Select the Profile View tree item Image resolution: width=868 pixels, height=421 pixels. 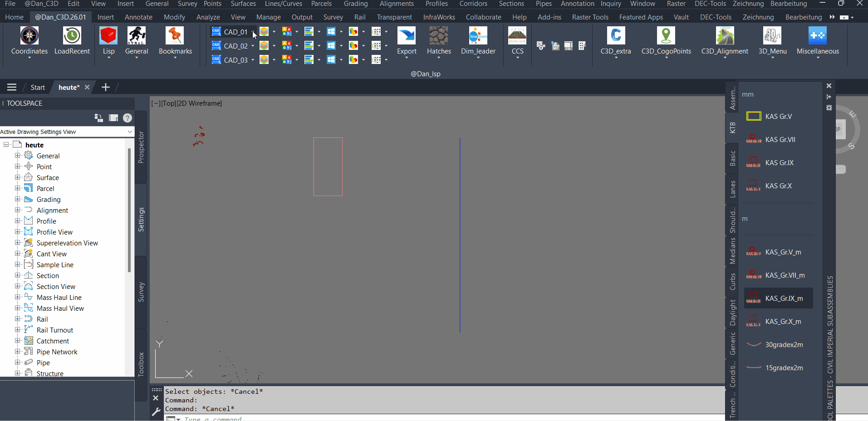point(54,232)
